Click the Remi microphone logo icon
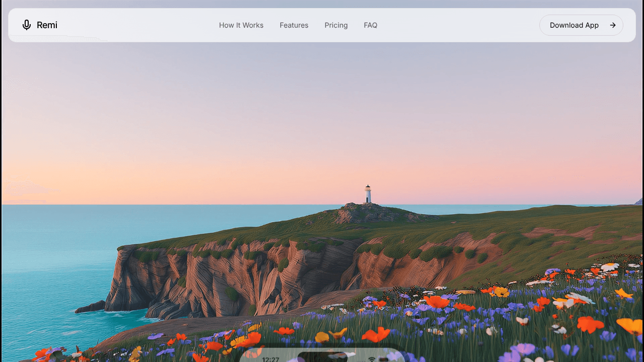 [27, 25]
